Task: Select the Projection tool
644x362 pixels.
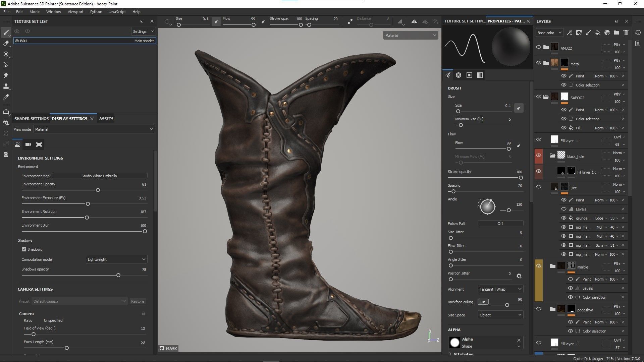Action: [x=6, y=54]
